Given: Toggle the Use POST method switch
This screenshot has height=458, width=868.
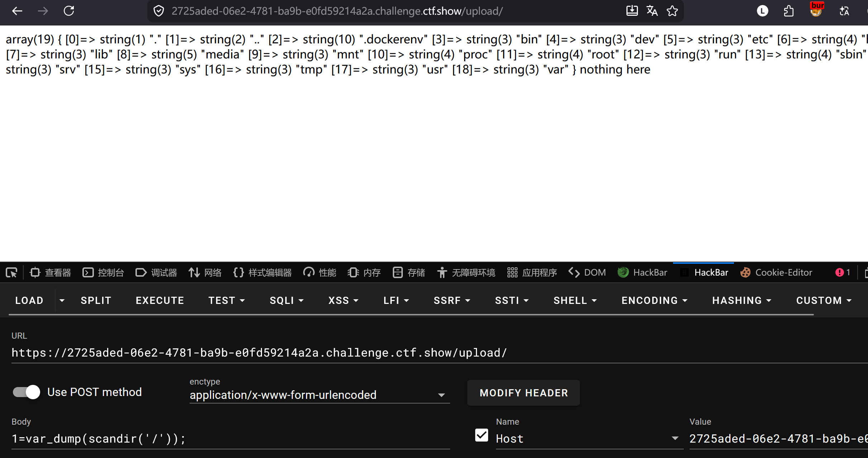Looking at the screenshot, I should coord(27,392).
